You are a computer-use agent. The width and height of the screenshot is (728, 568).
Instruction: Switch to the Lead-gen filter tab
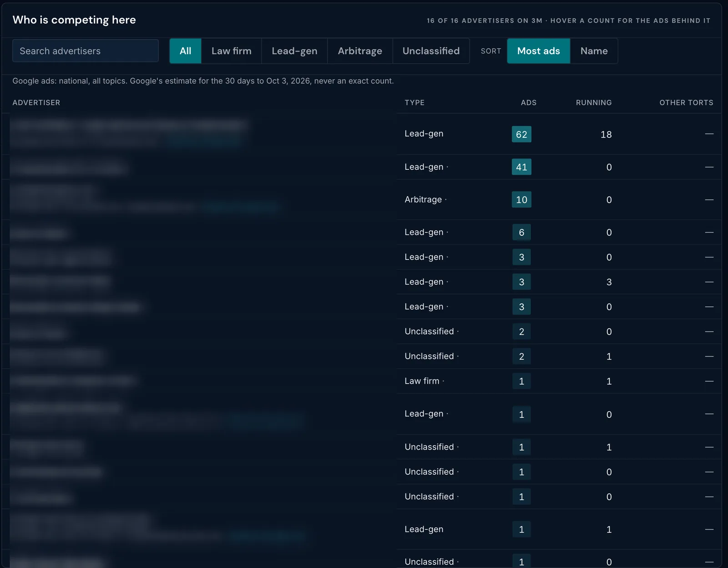[294, 51]
